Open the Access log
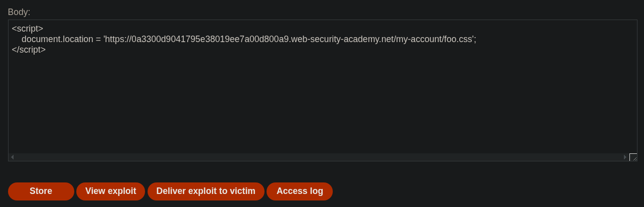Viewport: 644px width, 207px height. [x=300, y=191]
